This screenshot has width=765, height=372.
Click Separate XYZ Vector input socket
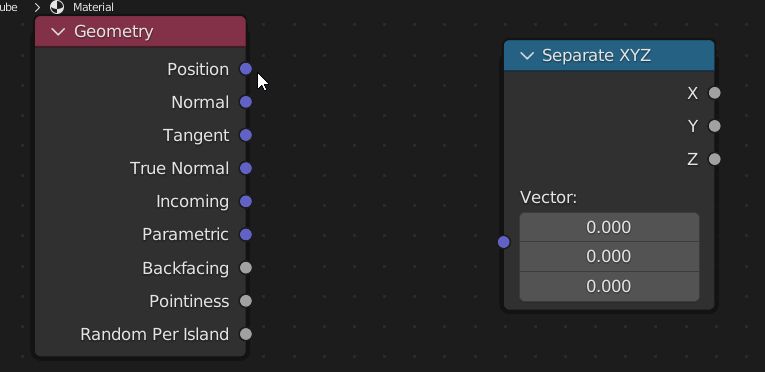pyautogui.click(x=504, y=242)
